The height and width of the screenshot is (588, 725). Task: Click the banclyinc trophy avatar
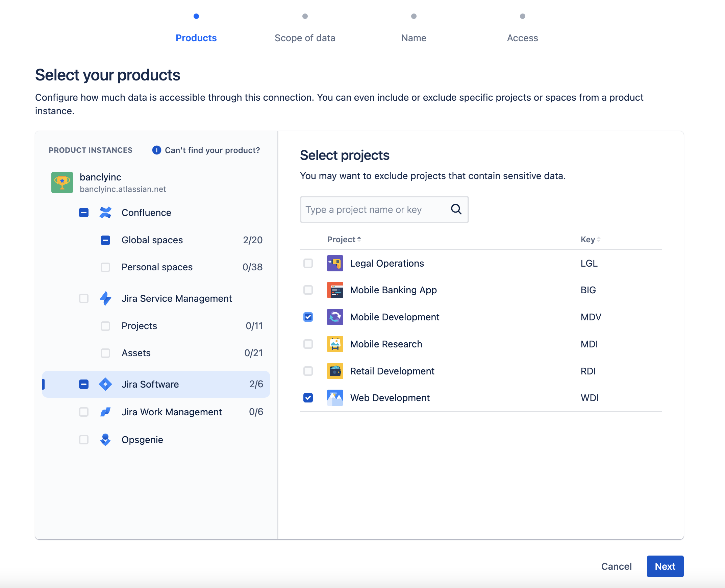tap(62, 182)
